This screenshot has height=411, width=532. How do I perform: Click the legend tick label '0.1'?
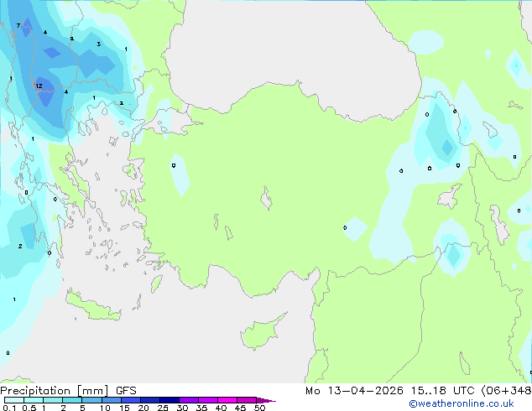(9, 408)
